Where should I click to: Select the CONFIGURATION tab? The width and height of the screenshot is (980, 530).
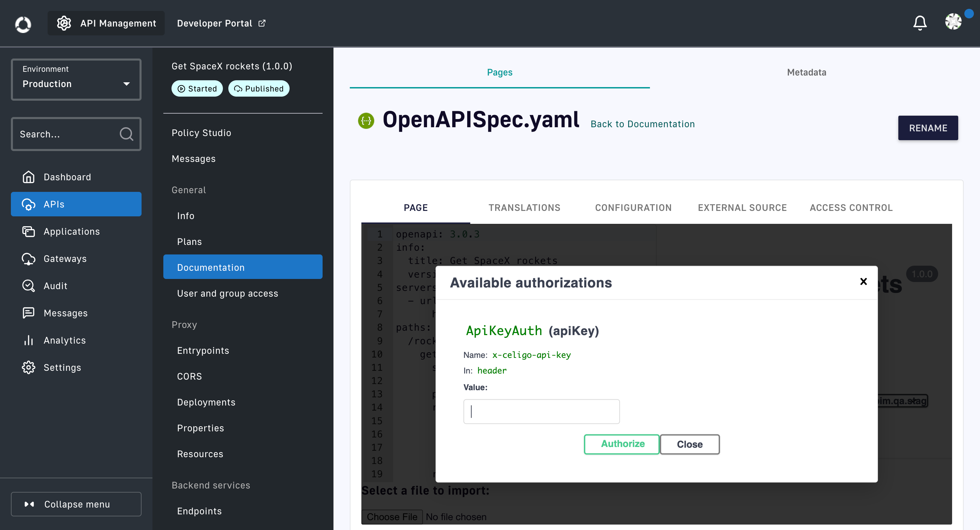[x=633, y=208]
